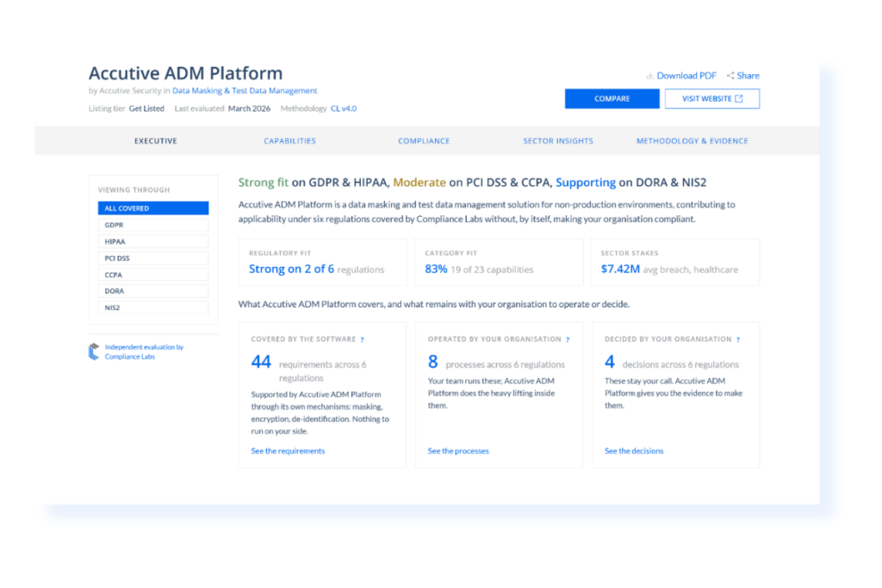Click the March 2026 evaluation date
This screenshot has height=588, width=882.
[x=249, y=108]
